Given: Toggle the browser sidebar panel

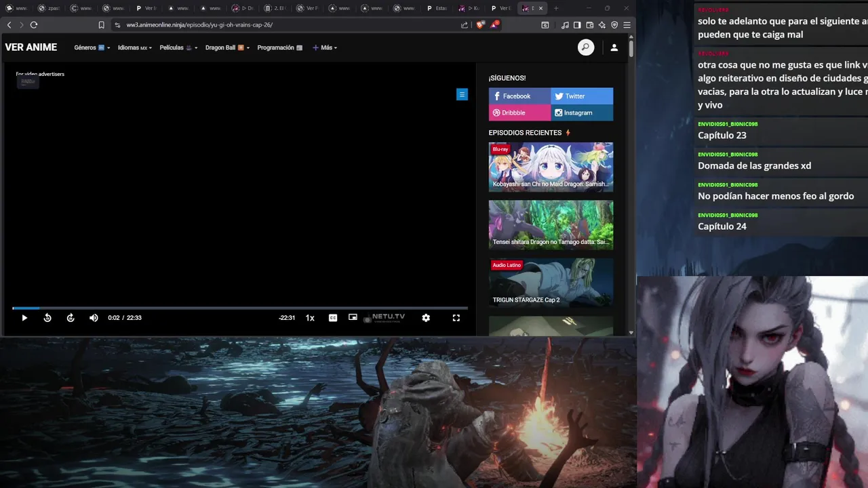Looking at the screenshot, I should (x=577, y=25).
